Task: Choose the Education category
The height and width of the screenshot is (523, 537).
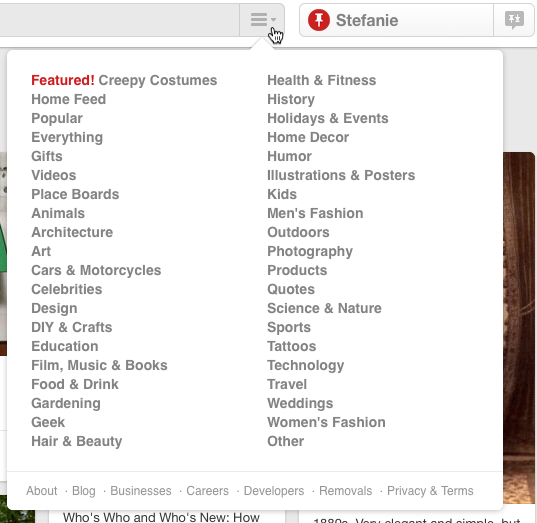Action: coord(65,346)
